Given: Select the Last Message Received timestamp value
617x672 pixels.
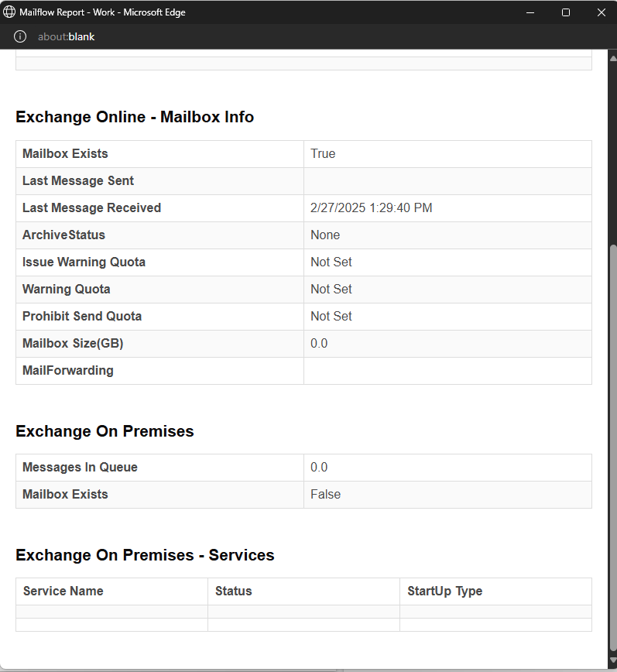Looking at the screenshot, I should coord(371,207).
